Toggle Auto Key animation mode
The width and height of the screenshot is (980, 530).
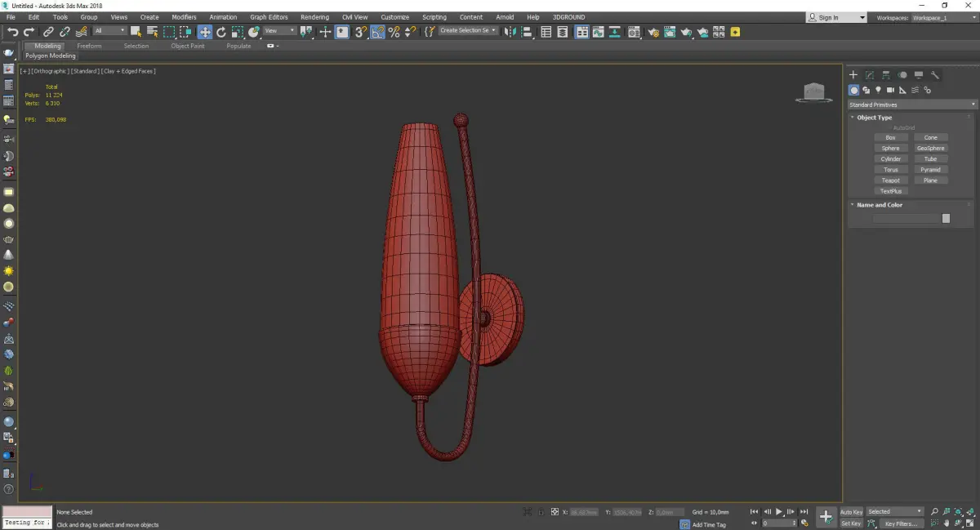(851, 512)
